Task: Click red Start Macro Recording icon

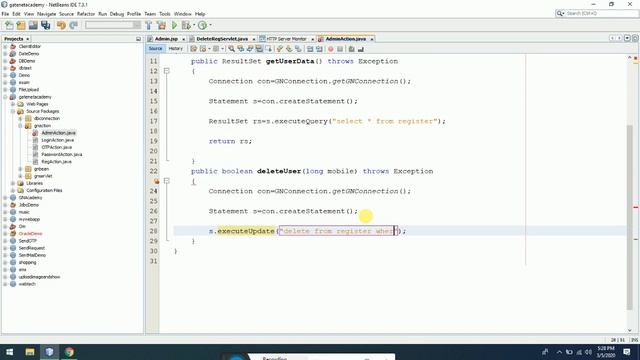Action: pos(331,49)
